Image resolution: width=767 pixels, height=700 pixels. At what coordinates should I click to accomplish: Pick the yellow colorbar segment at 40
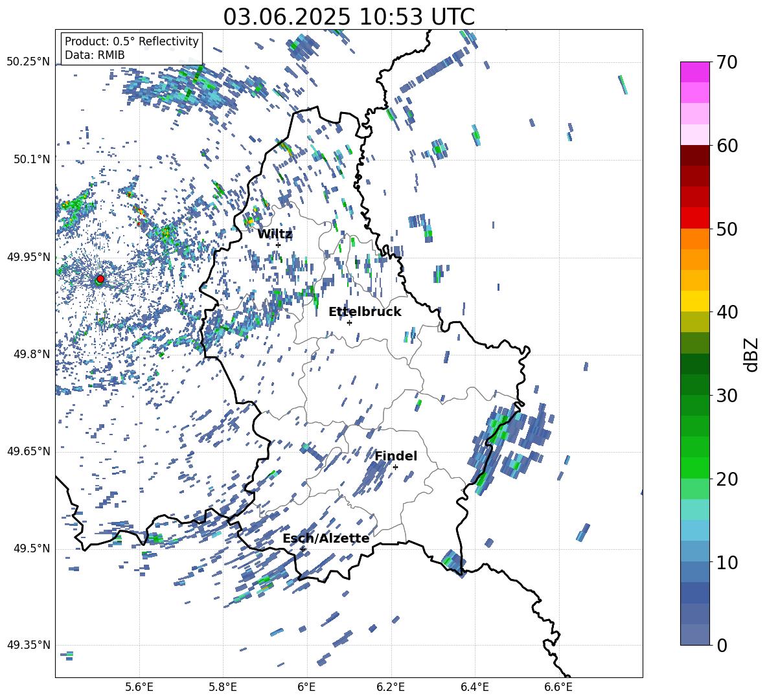click(694, 301)
